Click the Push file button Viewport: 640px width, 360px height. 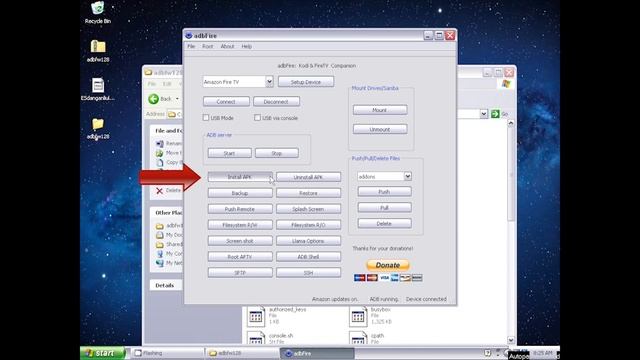point(384,191)
